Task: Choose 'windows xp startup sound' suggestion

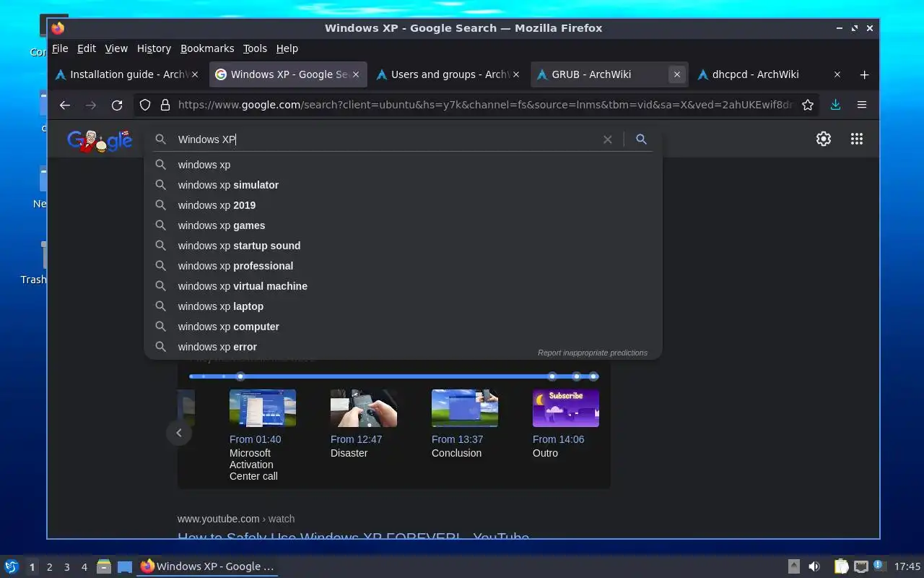Action: 403,246
